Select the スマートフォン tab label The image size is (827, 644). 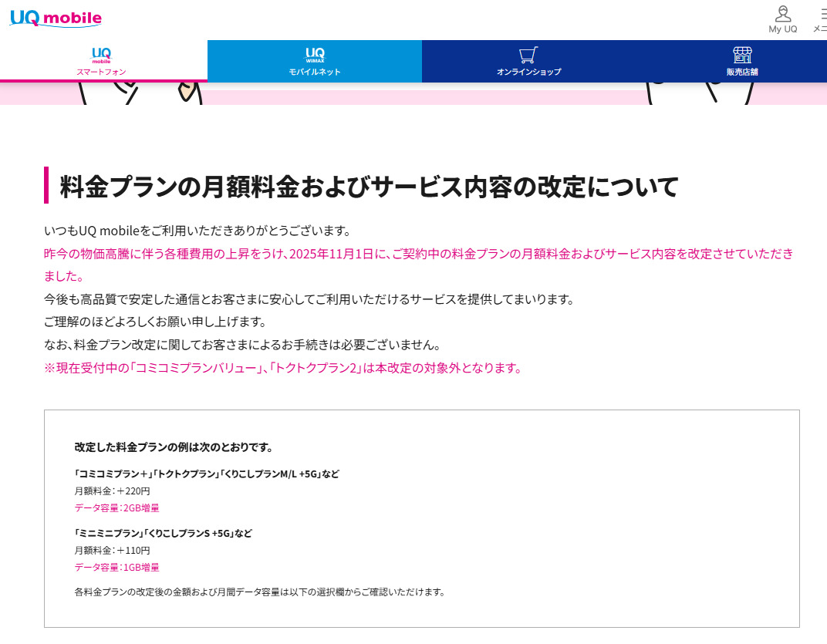coord(101,72)
